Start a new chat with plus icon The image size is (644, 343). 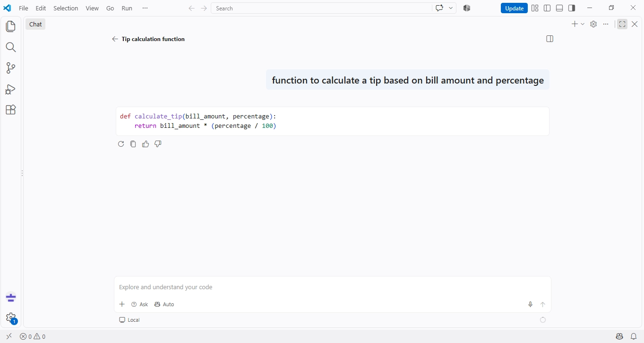575,24
